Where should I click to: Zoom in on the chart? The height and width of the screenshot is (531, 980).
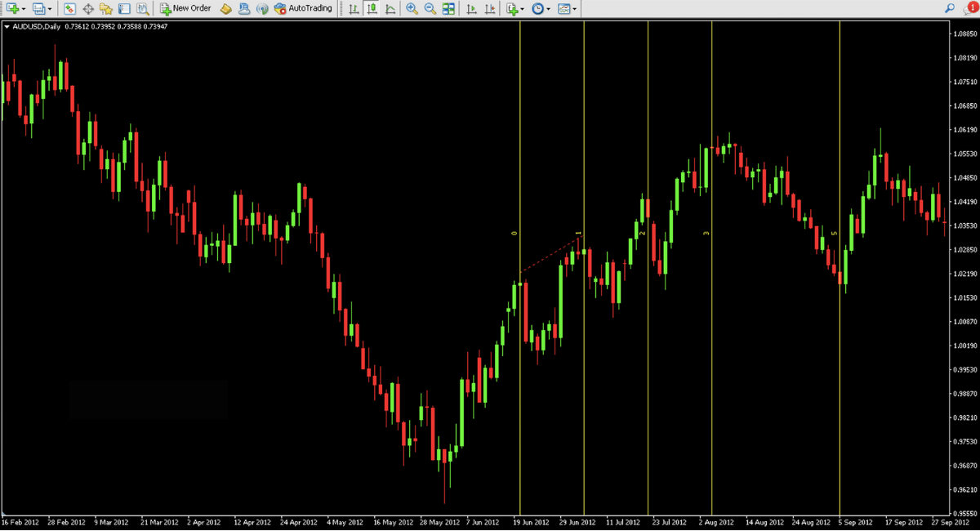(x=412, y=8)
